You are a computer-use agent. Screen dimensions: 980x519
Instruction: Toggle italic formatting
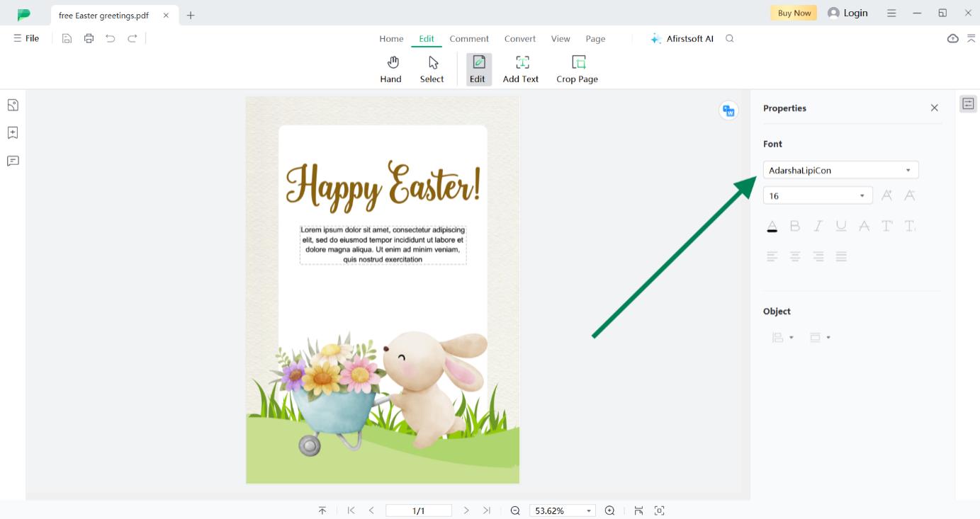pyautogui.click(x=818, y=226)
